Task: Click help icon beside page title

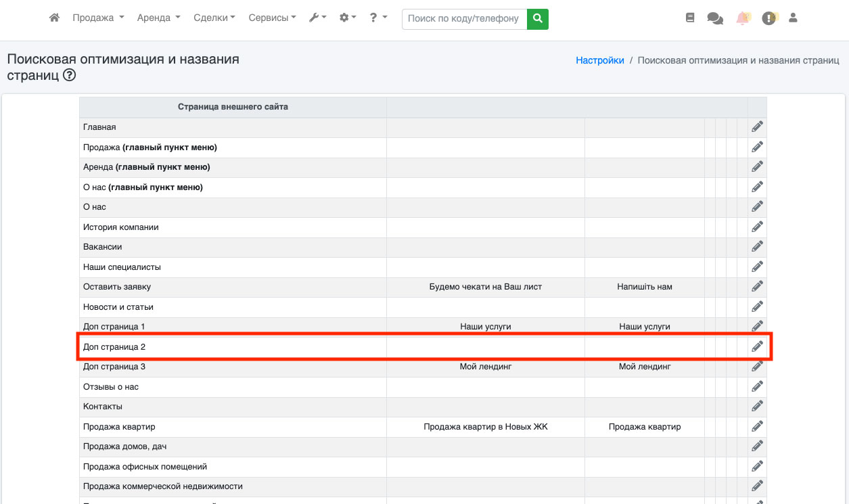Action: (69, 76)
